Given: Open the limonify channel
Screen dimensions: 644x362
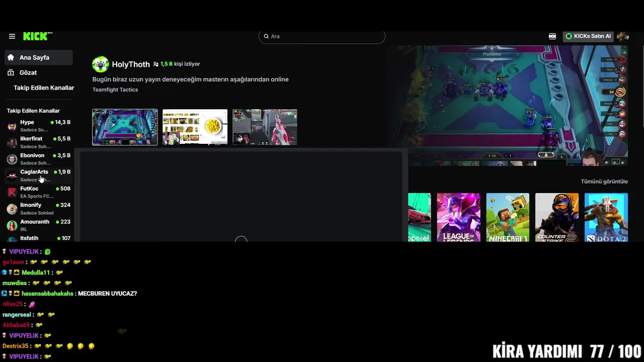Looking at the screenshot, I should [x=39, y=209].
